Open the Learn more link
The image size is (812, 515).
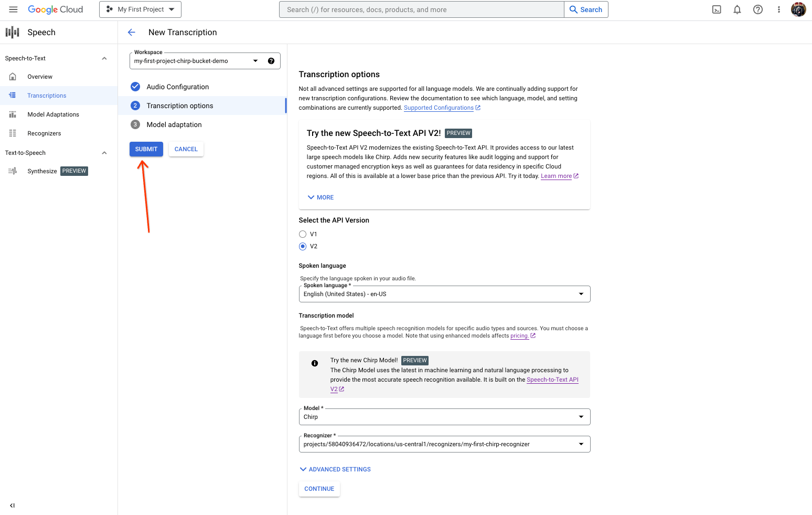[559, 176]
